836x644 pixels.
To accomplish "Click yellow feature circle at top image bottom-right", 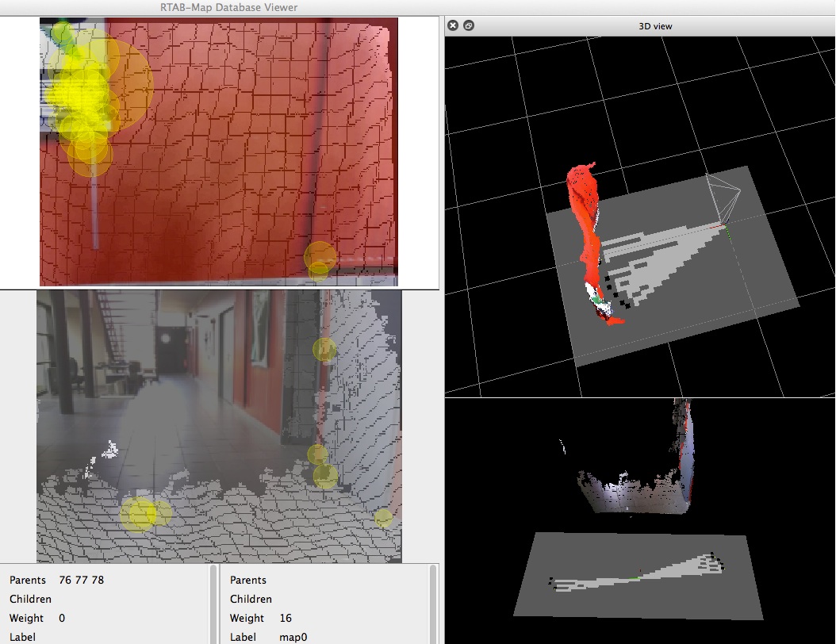I will pyautogui.click(x=320, y=256).
